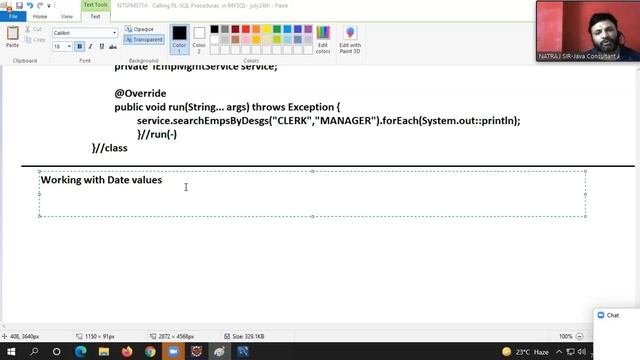Pick the purple palette color
The width and height of the screenshot is (640, 360).
(x=308, y=29)
